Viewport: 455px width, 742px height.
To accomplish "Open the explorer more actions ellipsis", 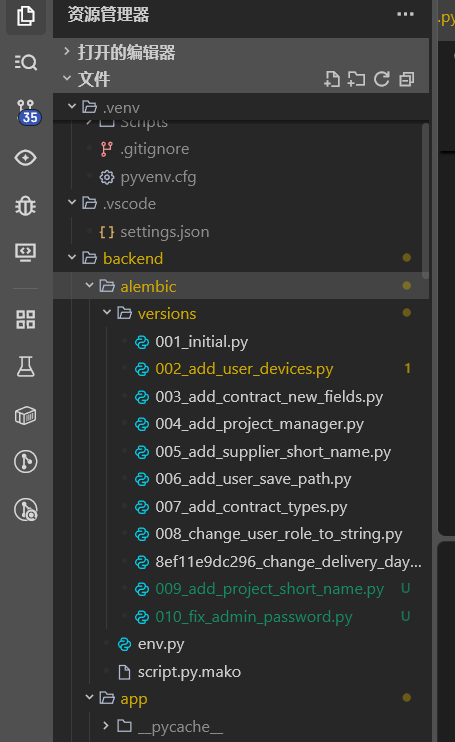I will pos(405,14).
